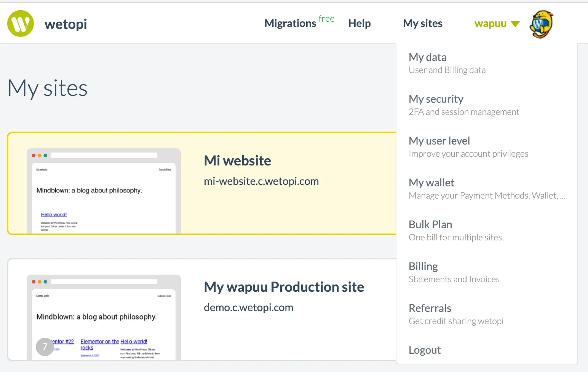This screenshot has height=372, width=588.
Task: Collapse the wapuu dropdown arrow
Action: (x=515, y=24)
